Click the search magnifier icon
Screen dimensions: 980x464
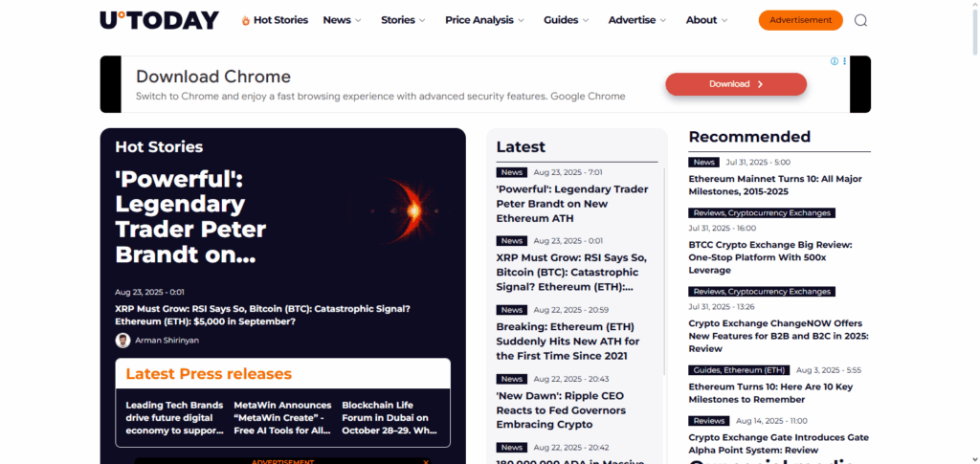[860, 21]
